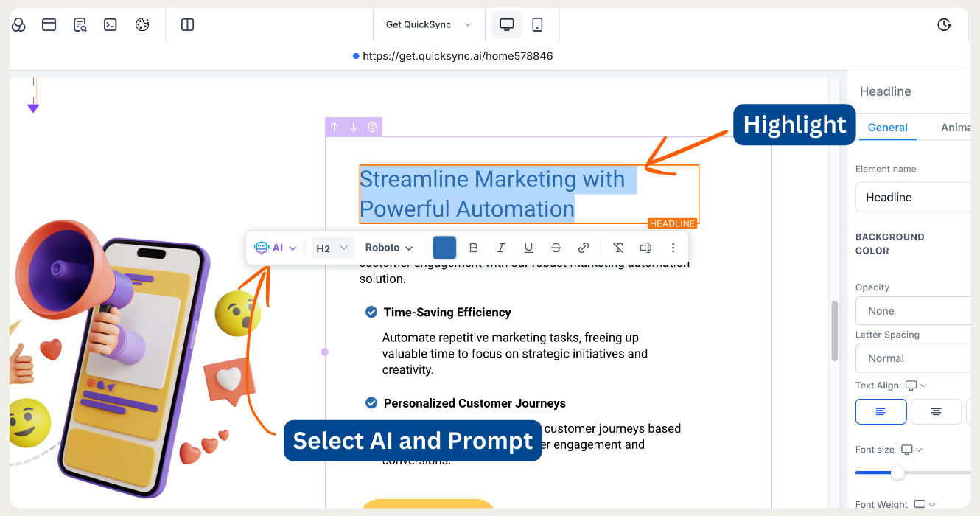Click the page layout window icon
Viewport: 980px width, 516px height.
coord(49,25)
